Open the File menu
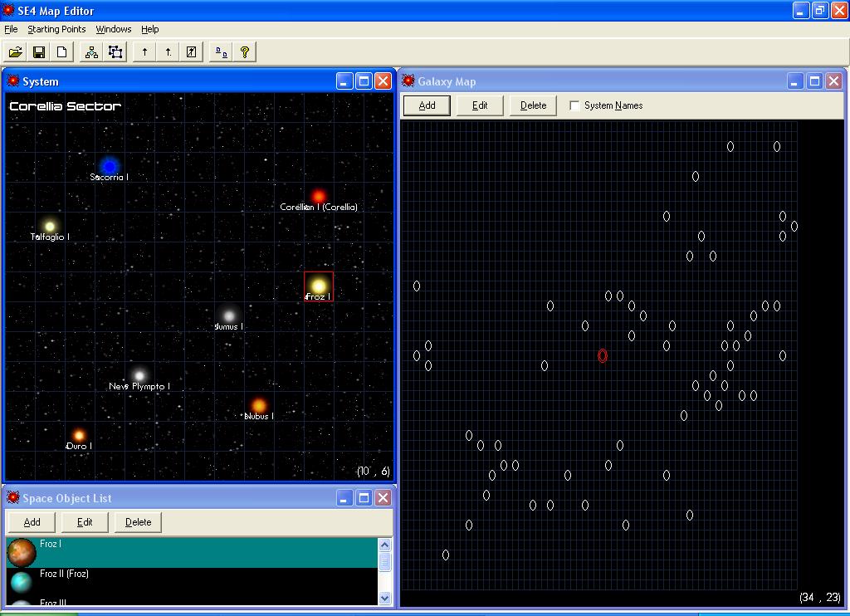 click(x=11, y=29)
